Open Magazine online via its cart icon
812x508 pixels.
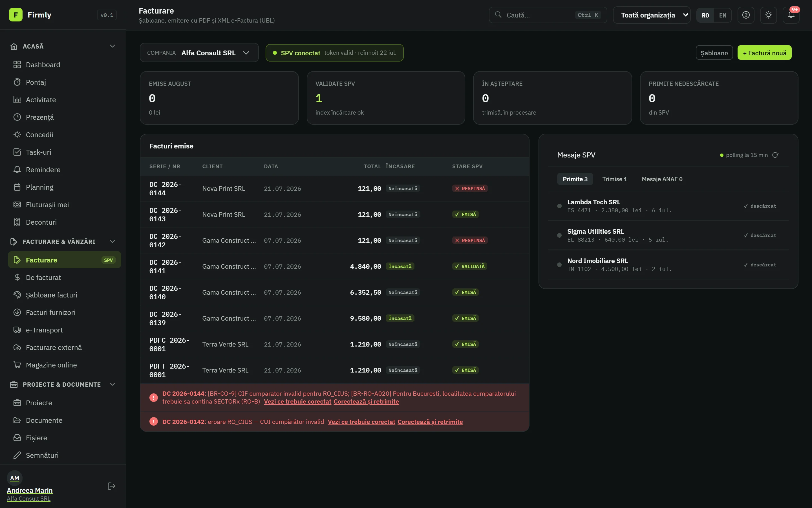[x=17, y=365]
